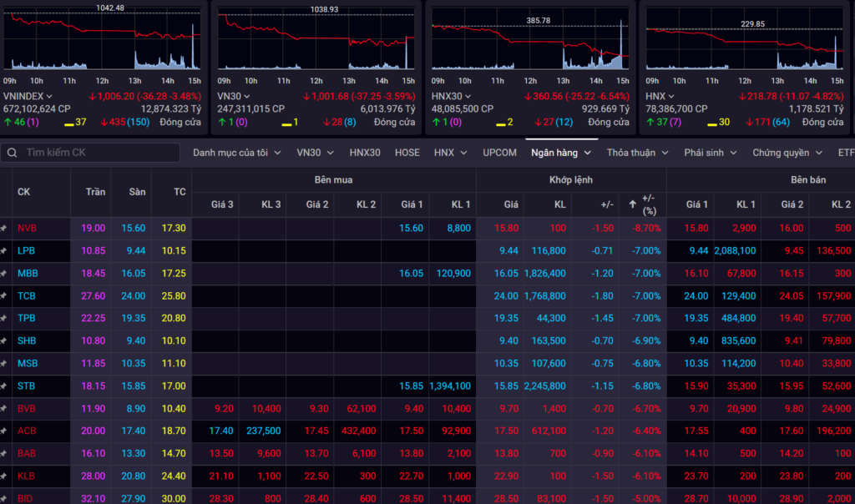Image resolution: width=855 pixels, height=504 pixels.
Task: Switch to the HNX30 tab
Action: point(365,153)
